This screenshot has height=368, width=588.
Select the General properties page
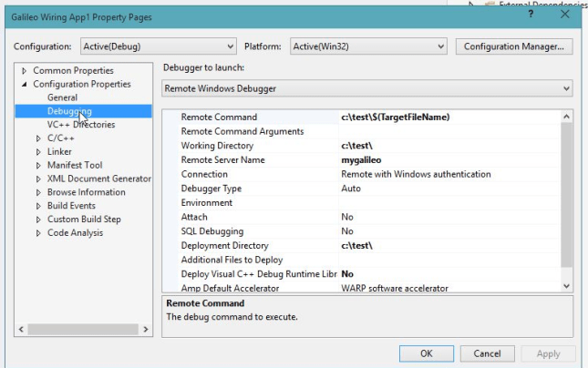62,97
